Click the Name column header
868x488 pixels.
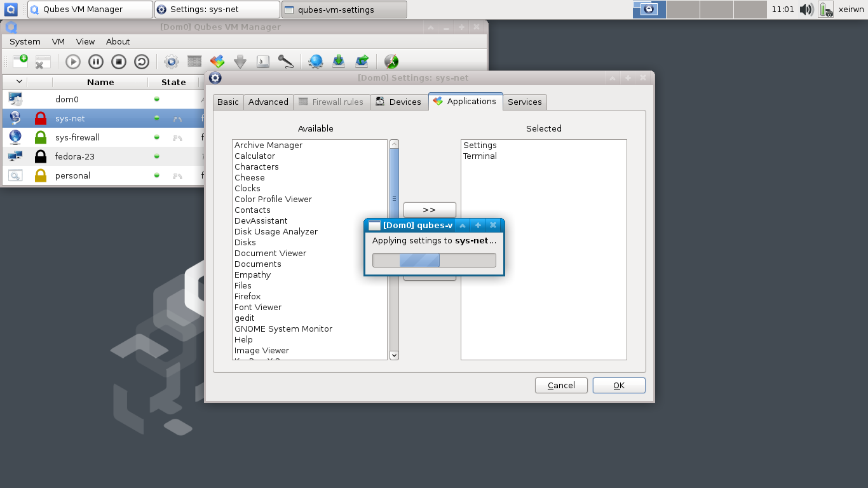click(100, 82)
